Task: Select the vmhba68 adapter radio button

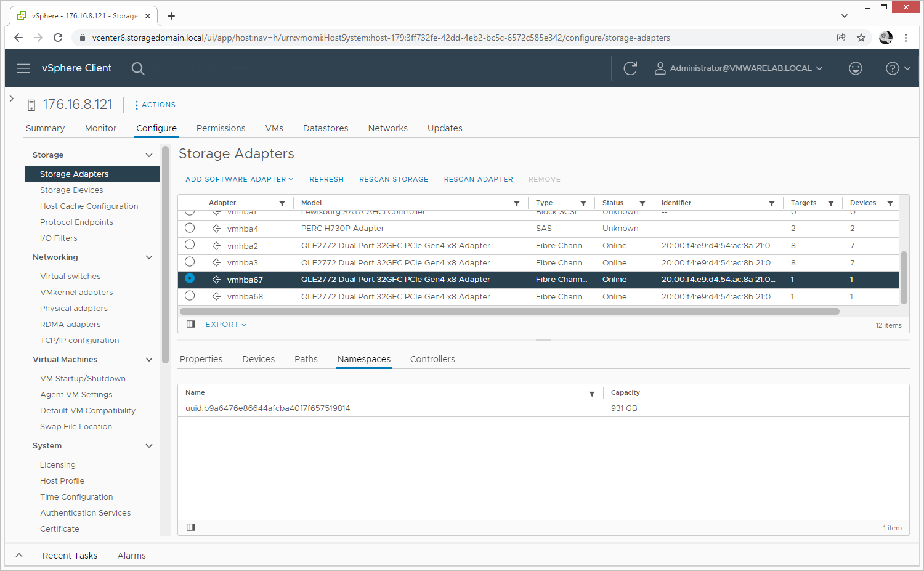Action: tap(190, 296)
